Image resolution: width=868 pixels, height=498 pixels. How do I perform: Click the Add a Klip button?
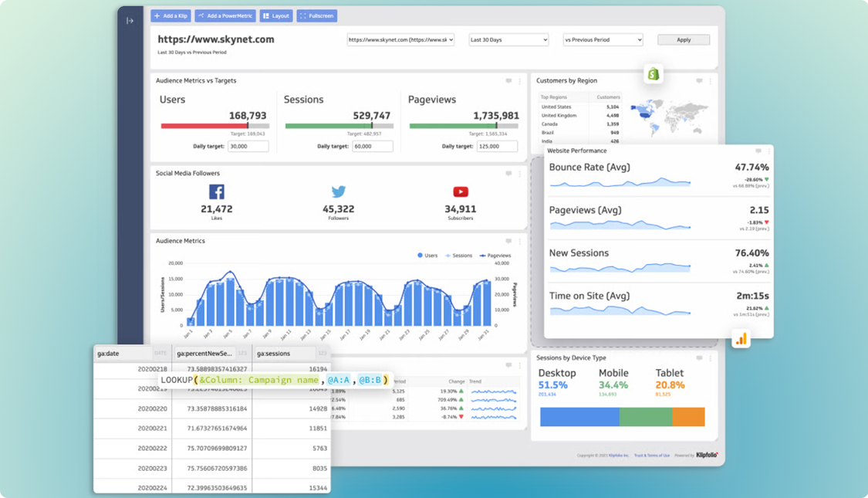tap(171, 16)
